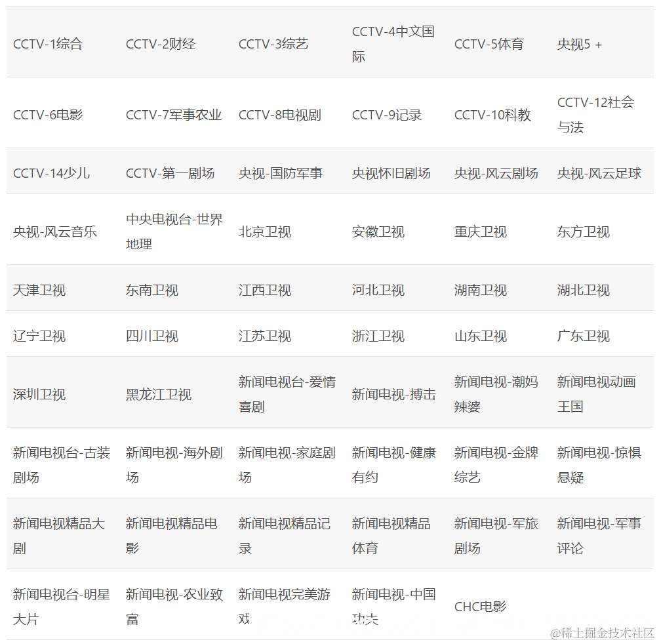Click the 新闻电视-潮妈辣婆 cell
The height and width of the screenshot is (644, 659).
(x=496, y=394)
